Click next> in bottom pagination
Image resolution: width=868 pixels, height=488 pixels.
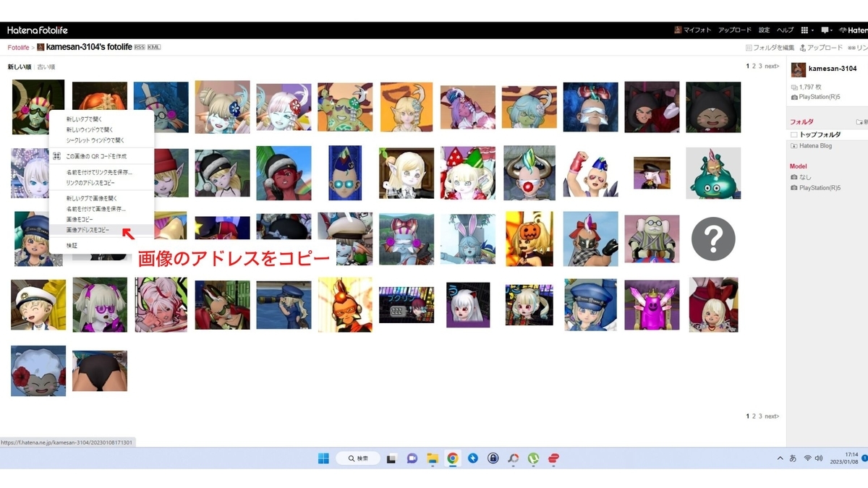(772, 416)
